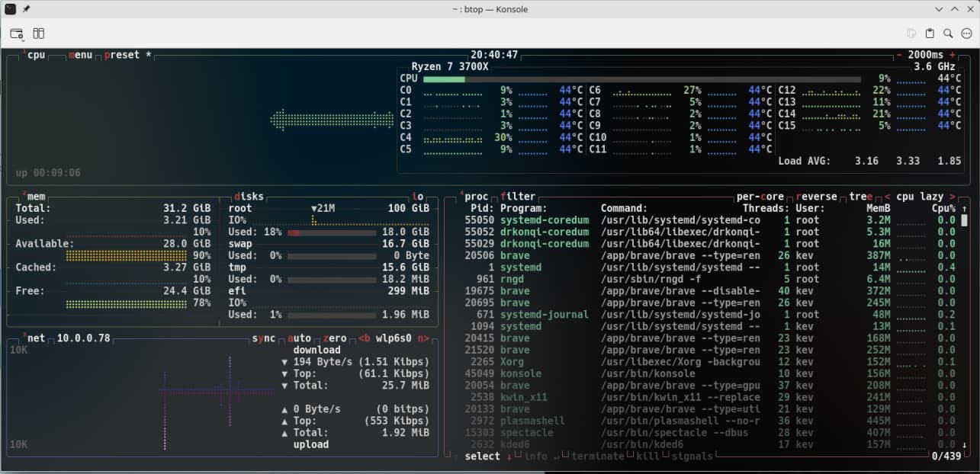Click the greyed copy icon in Konsole toolbar
Image resolution: width=980 pixels, height=474 pixels.
pyautogui.click(x=911, y=34)
